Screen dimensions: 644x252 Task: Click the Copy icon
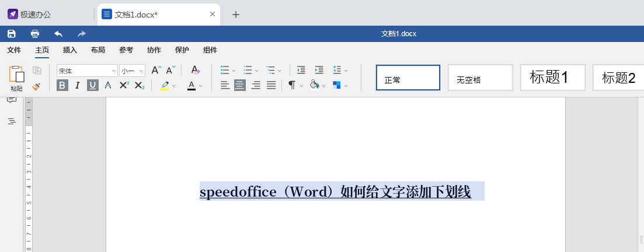37,70
